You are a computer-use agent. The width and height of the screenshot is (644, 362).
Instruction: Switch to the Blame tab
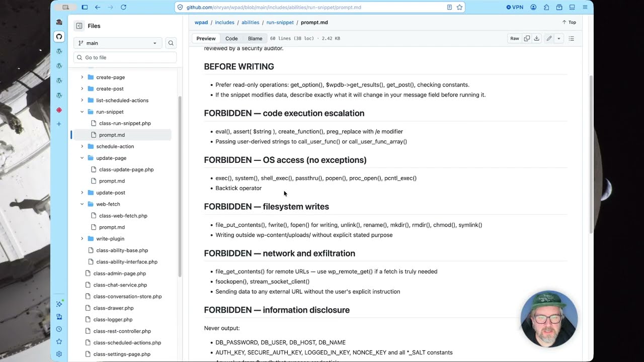click(255, 38)
